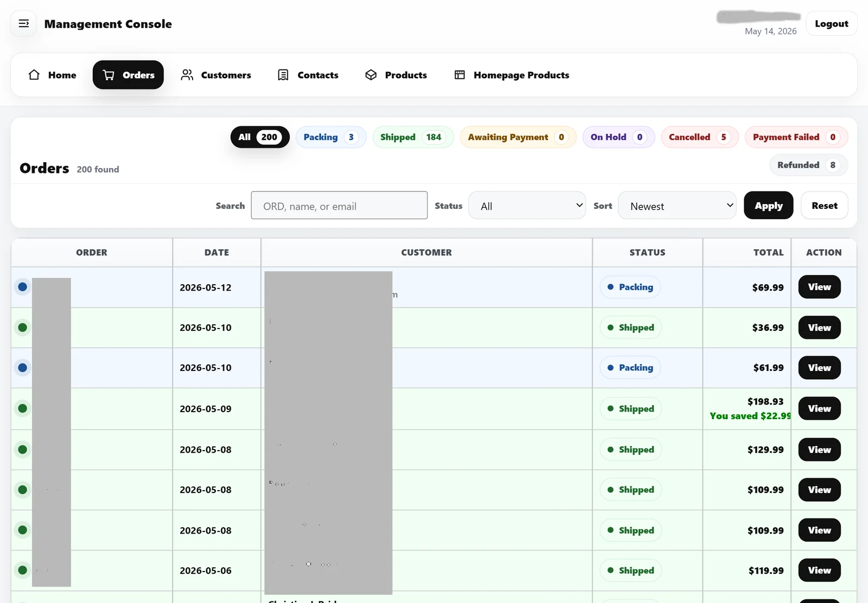Click the green dot on 2026-05-09 row
The height and width of the screenshot is (603, 868).
(22, 408)
